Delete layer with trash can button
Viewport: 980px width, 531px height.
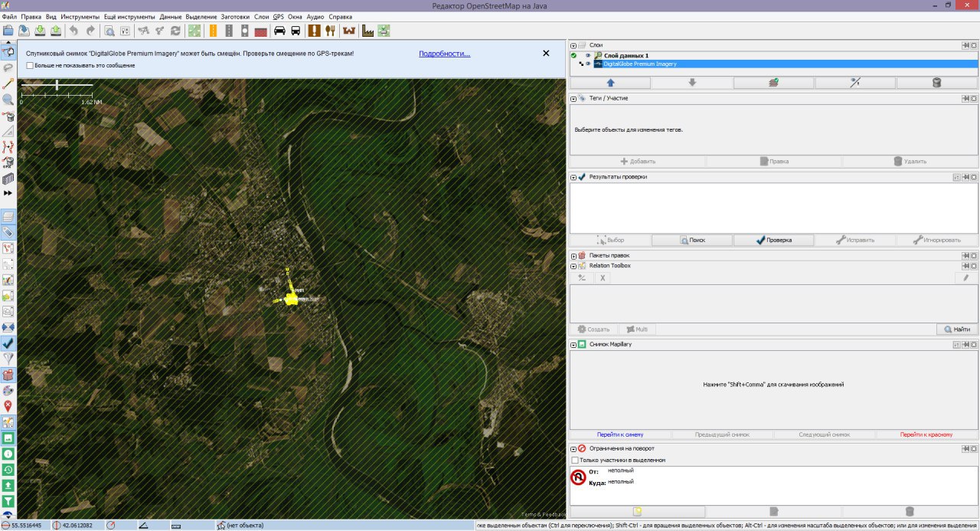click(x=937, y=83)
